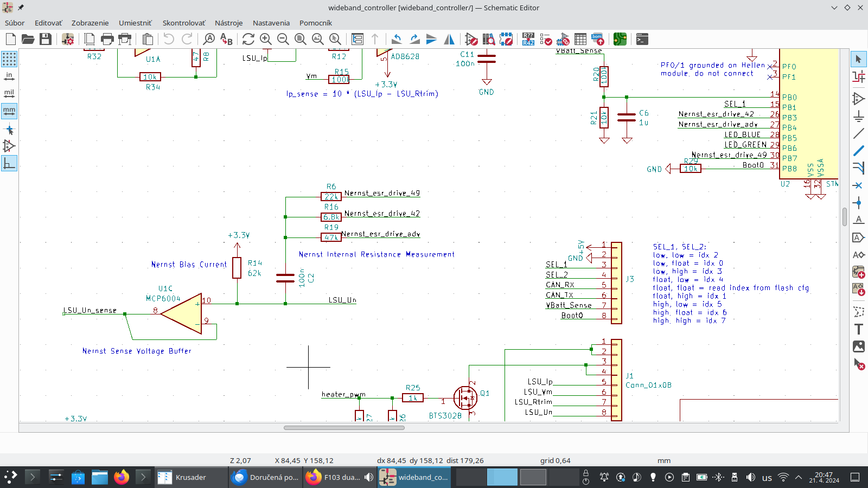Select the add image tool
Screen dimensions: 868x488
click(858, 346)
